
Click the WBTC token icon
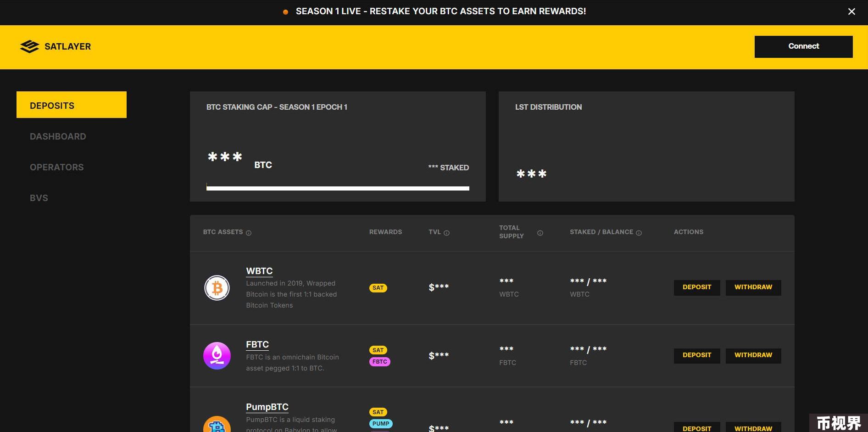click(217, 288)
